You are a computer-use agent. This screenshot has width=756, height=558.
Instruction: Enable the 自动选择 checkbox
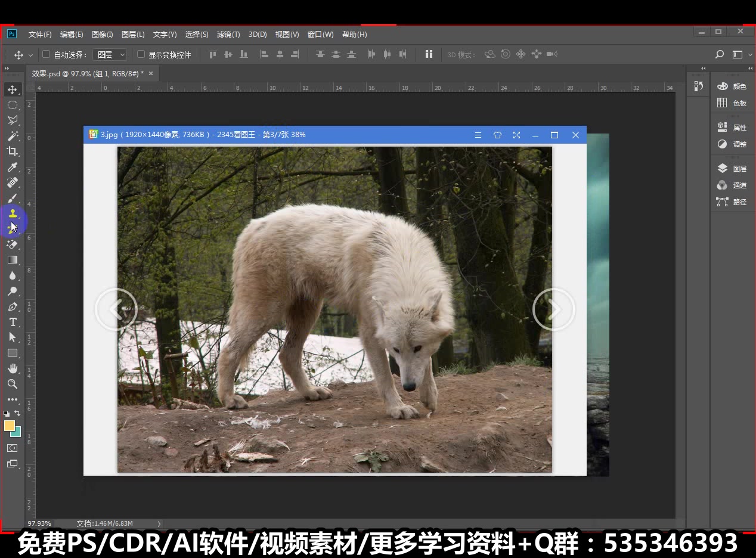click(x=46, y=54)
